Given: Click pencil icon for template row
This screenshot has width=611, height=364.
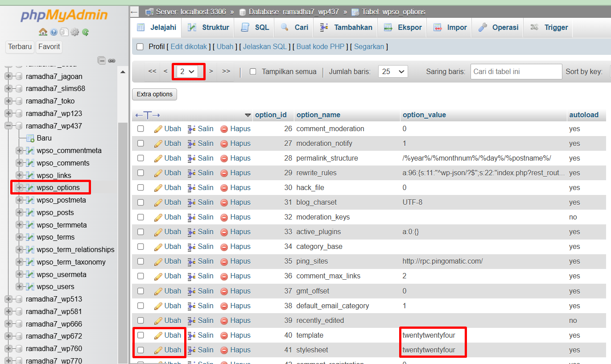Looking at the screenshot, I should pyautogui.click(x=158, y=335).
